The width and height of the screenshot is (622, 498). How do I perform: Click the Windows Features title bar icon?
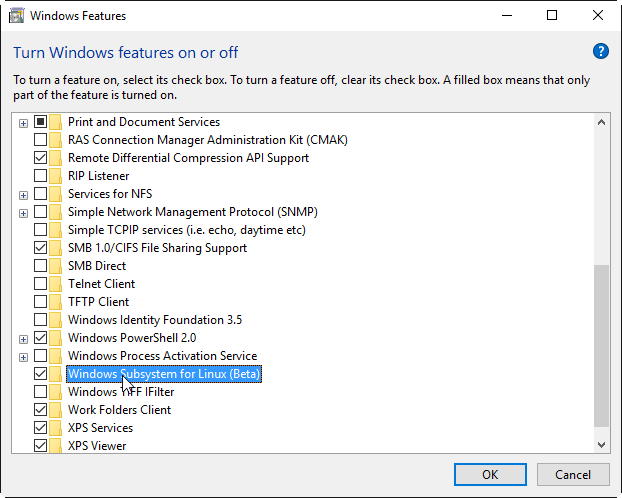click(16, 16)
